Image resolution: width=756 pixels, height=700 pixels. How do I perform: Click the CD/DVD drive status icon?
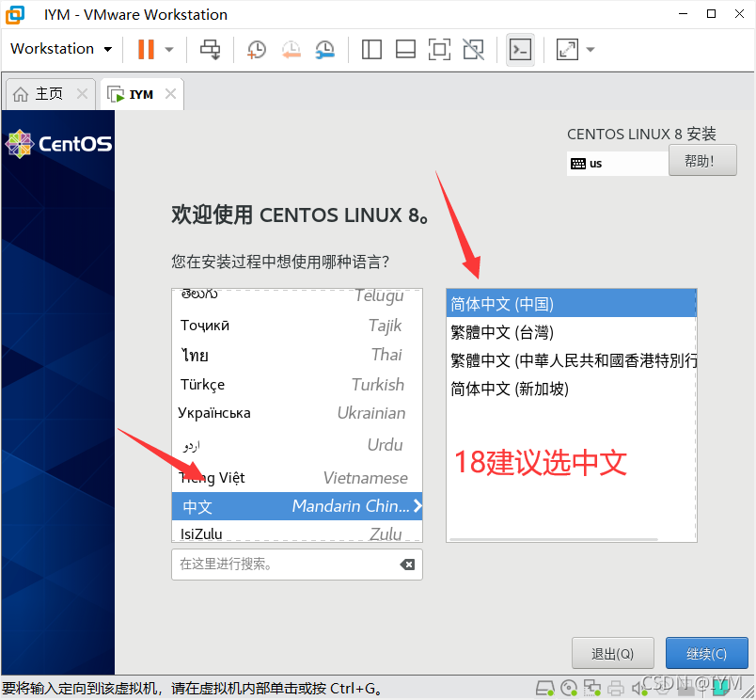[x=570, y=688]
